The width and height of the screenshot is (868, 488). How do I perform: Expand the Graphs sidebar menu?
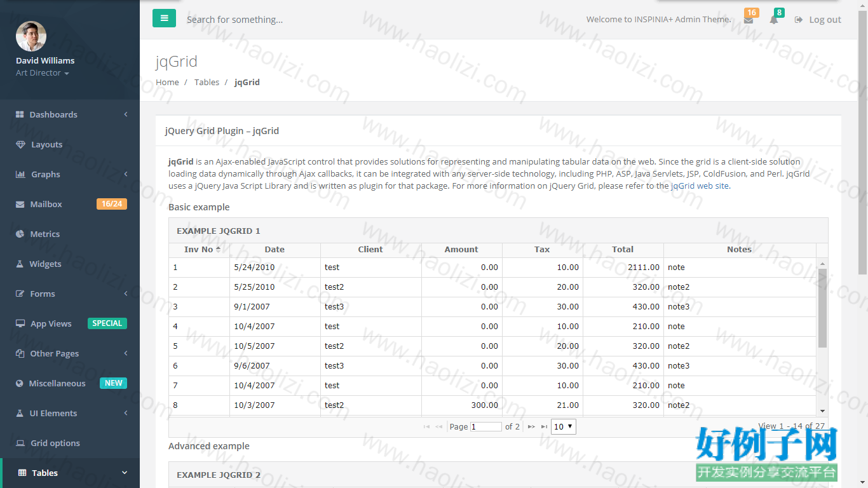point(70,174)
